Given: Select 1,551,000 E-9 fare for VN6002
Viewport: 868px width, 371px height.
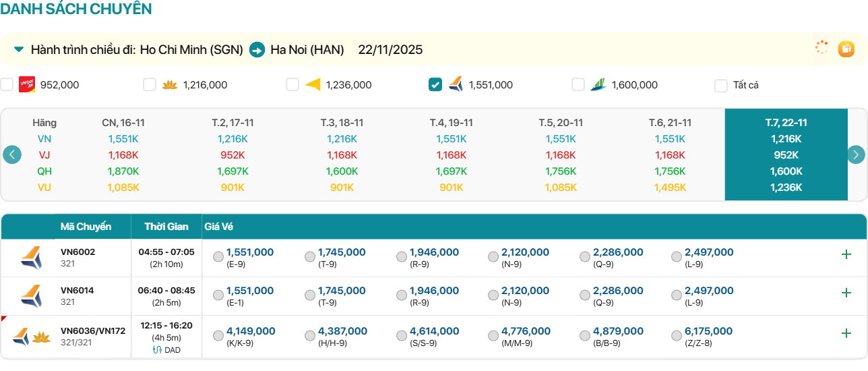Looking at the screenshot, I should point(218,257).
